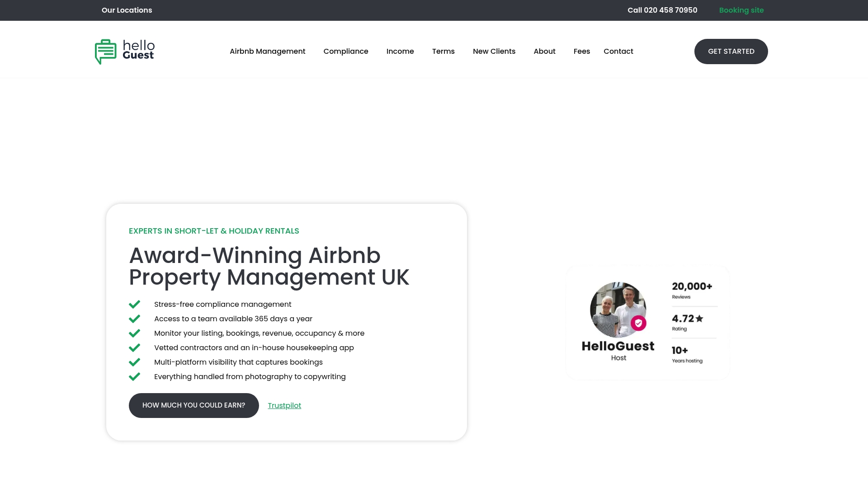Click the GET STARTED button
Image resolution: width=868 pixels, height=488 pixels.
coord(731,52)
